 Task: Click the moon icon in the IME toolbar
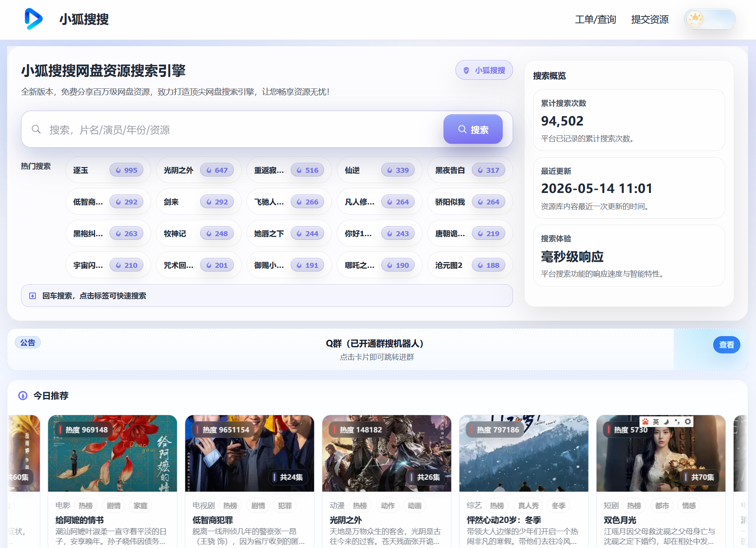point(666,422)
